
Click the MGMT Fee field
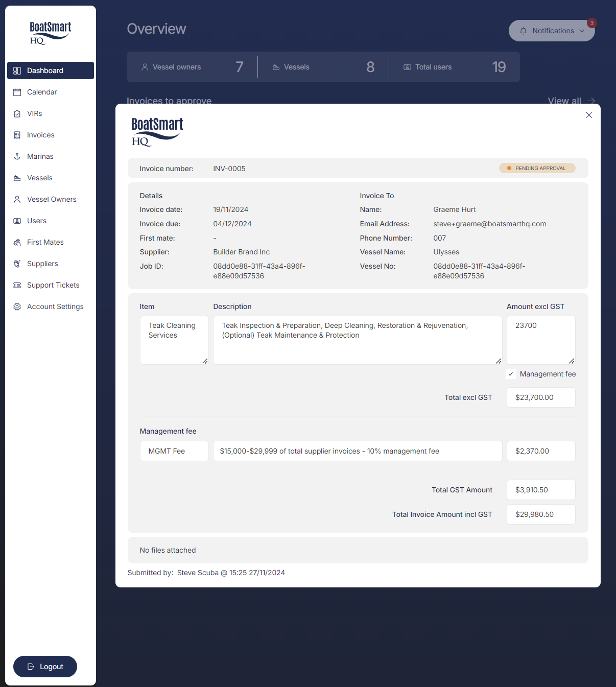[174, 451]
